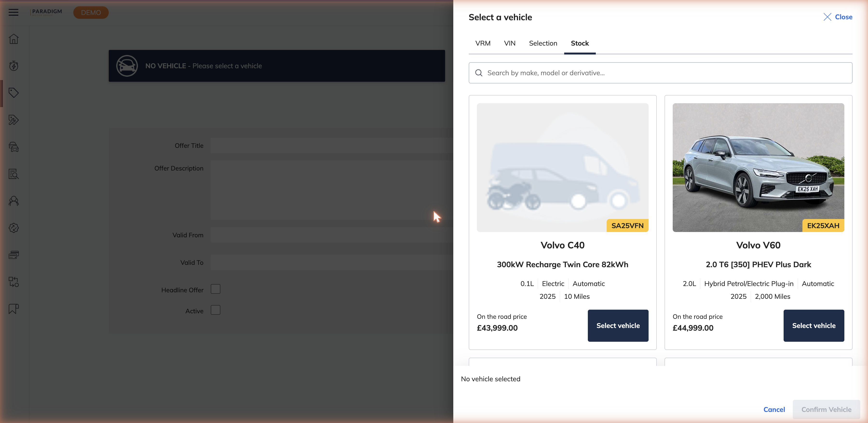Open the stopwatch lightning sidebar icon
The height and width of the screenshot is (423, 868).
pos(14,66)
